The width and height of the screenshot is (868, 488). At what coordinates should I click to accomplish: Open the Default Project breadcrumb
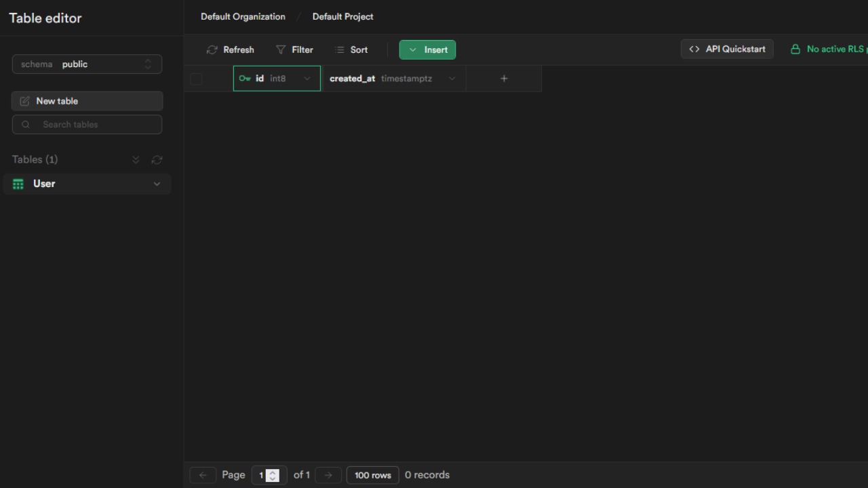tap(342, 16)
